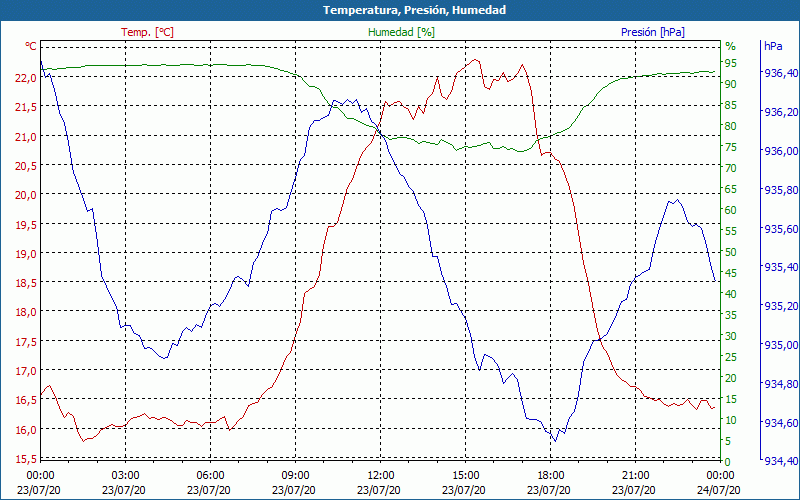The height and width of the screenshot is (500, 800).
Task: Select the 12:00 time axis label
Action: pos(380,476)
